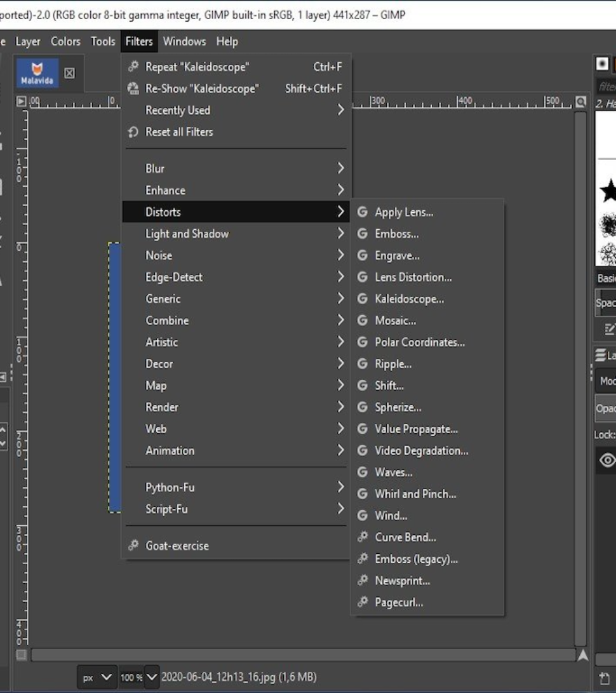
Task: Run the Goat-exercise plugin
Action: tap(236, 546)
